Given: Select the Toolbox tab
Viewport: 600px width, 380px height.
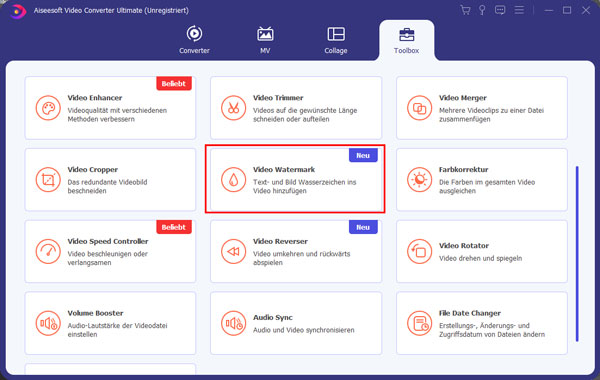Looking at the screenshot, I should click(x=406, y=41).
